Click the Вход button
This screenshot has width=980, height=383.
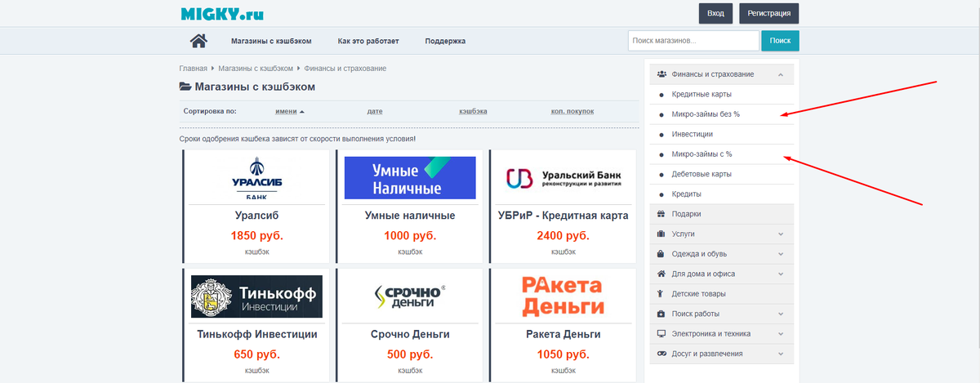pyautogui.click(x=715, y=14)
